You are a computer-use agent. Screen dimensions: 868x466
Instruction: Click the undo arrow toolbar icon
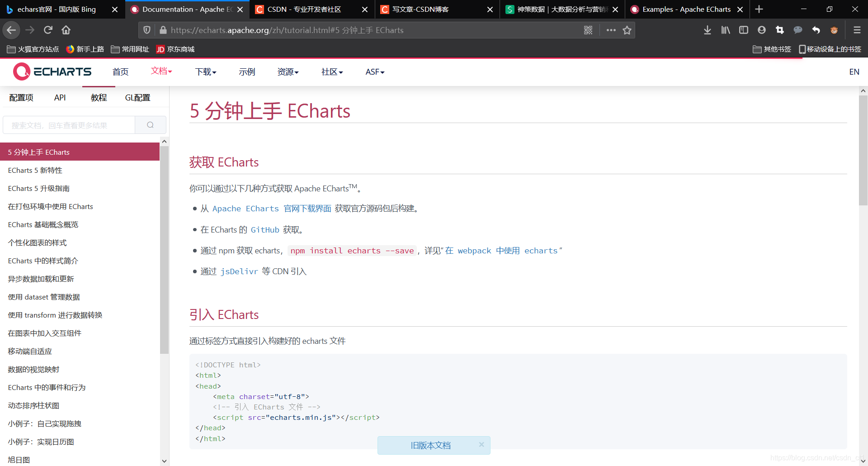click(x=816, y=30)
